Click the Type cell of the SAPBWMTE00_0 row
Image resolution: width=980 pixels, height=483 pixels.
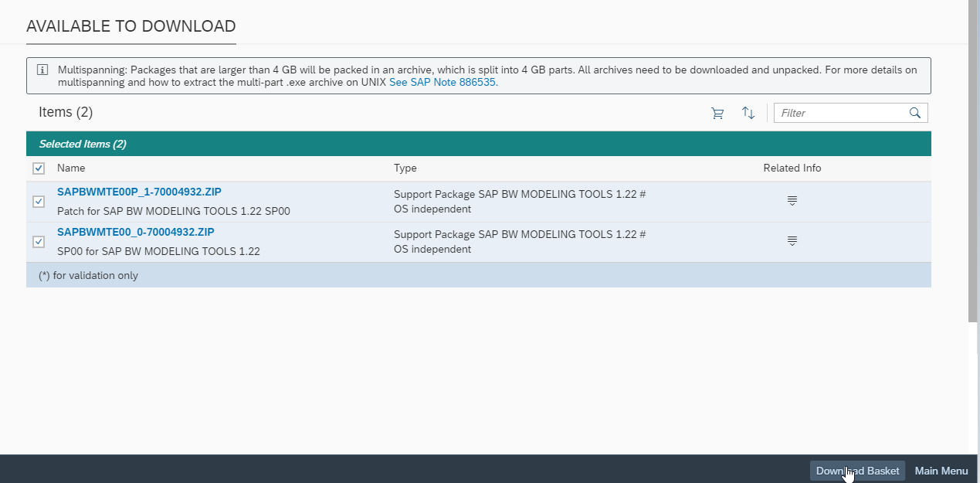520,242
